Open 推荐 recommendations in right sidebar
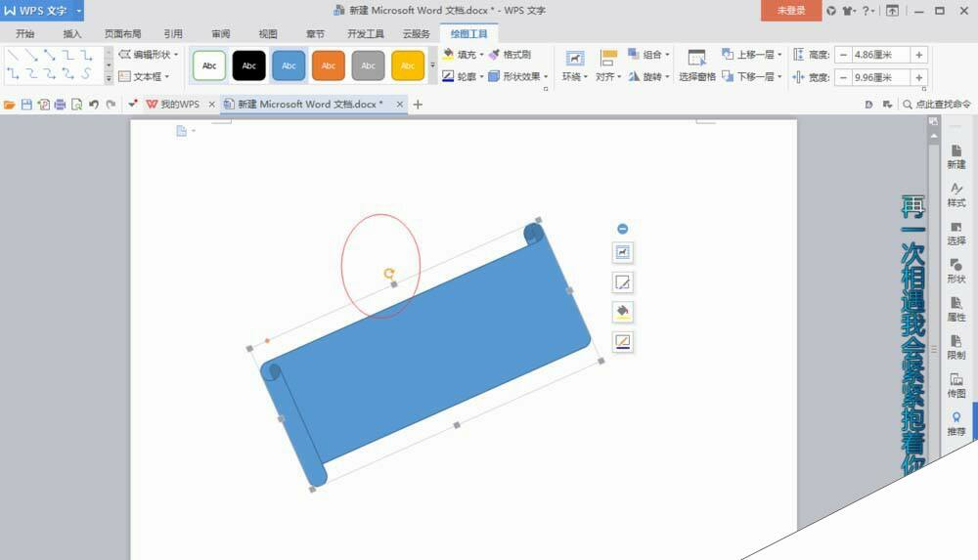 pos(956,423)
